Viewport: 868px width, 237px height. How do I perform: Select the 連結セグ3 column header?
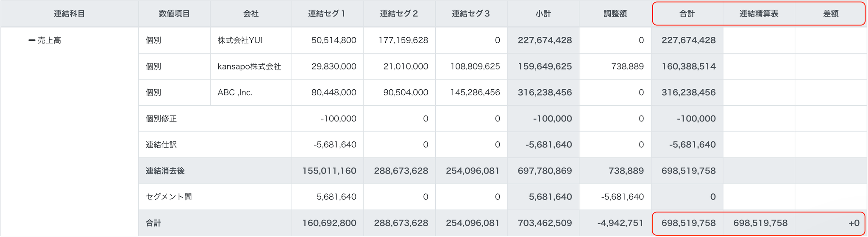(471, 14)
